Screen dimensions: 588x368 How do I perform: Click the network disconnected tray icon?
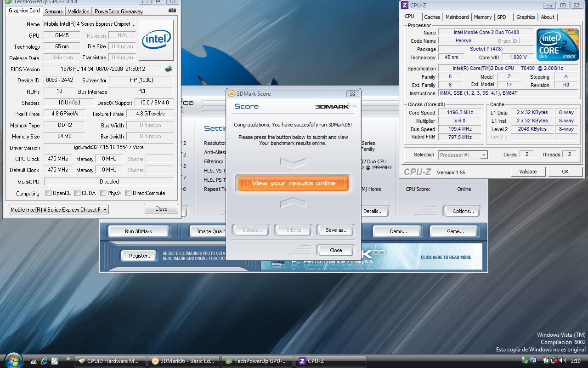554,361
